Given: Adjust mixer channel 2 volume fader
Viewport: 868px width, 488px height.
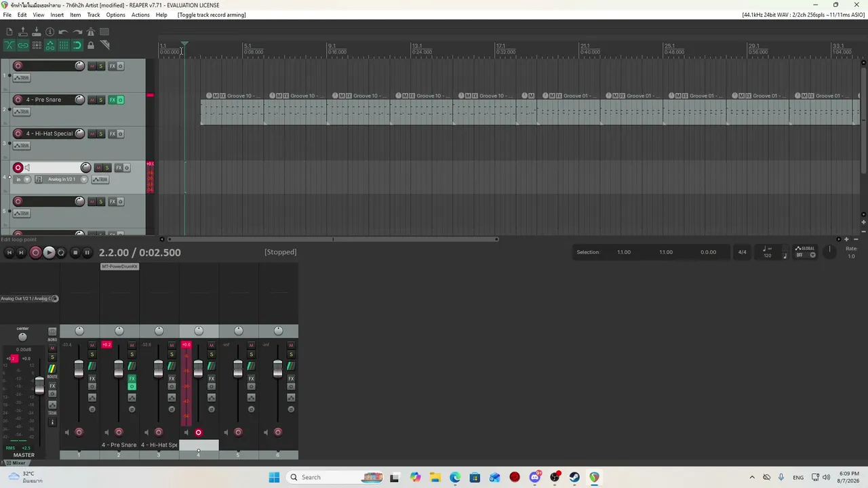Looking at the screenshot, I should click(x=119, y=369).
